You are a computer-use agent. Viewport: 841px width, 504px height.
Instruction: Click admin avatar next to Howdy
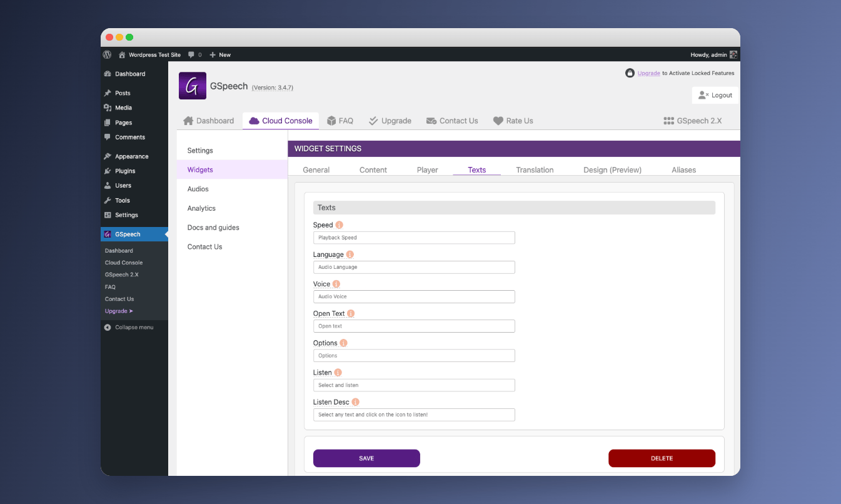pyautogui.click(x=733, y=54)
